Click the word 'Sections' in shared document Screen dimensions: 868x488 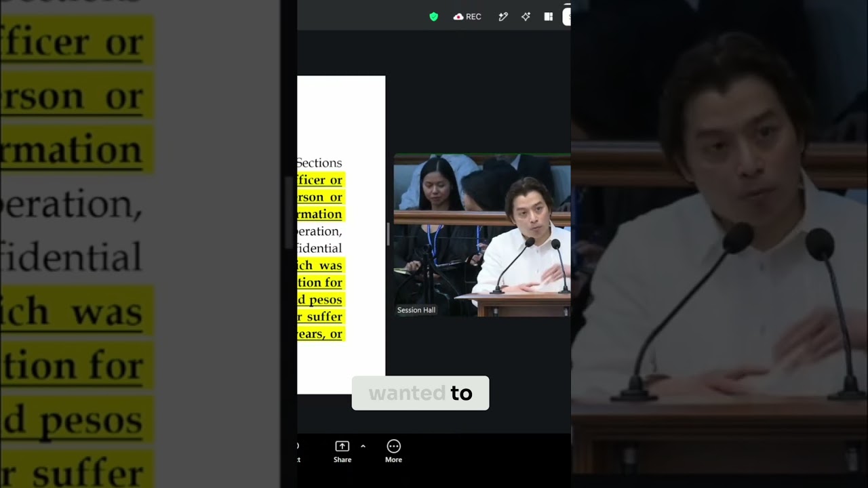pos(319,163)
